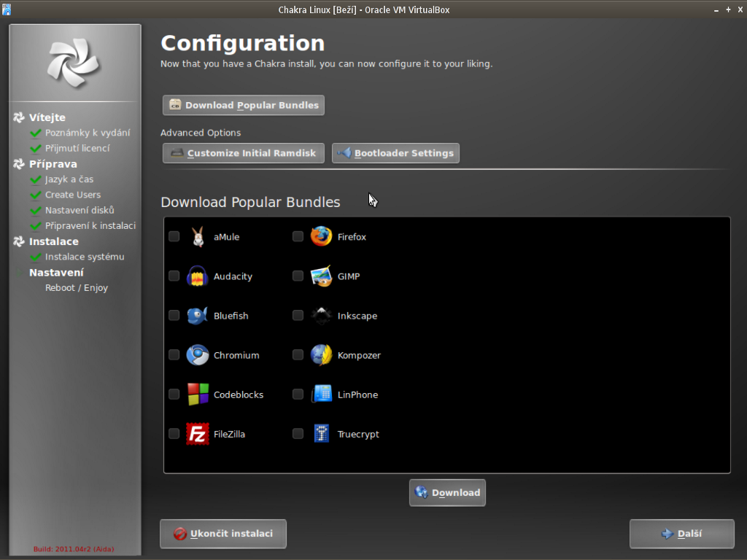Select Reboot / Enjoy in sidebar
Image resolution: width=747 pixels, height=560 pixels.
click(x=76, y=287)
